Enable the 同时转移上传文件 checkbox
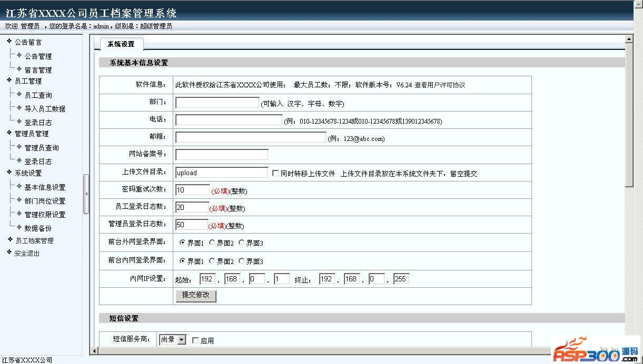The height and width of the screenshot is (364, 643). [x=275, y=173]
